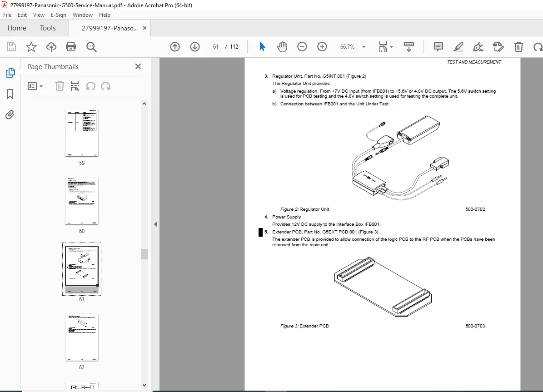
Task: Upload file to cloud icon
Action: (51, 47)
